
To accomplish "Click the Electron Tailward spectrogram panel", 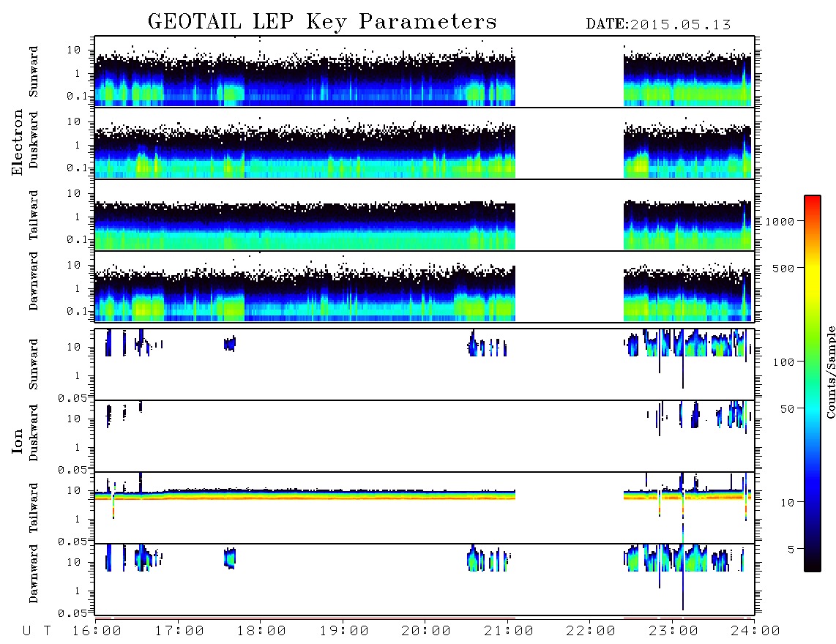I will pyautogui.click(x=425, y=215).
